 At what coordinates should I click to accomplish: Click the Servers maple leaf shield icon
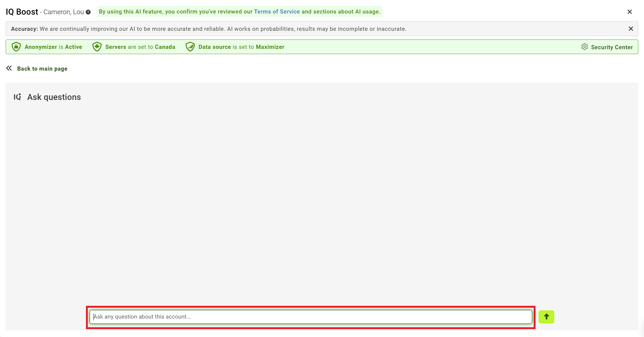pyautogui.click(x=97, y=47)
